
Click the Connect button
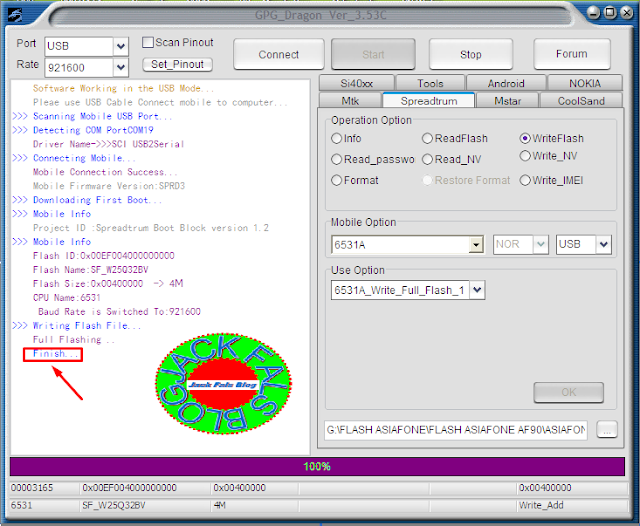point(279,54)
